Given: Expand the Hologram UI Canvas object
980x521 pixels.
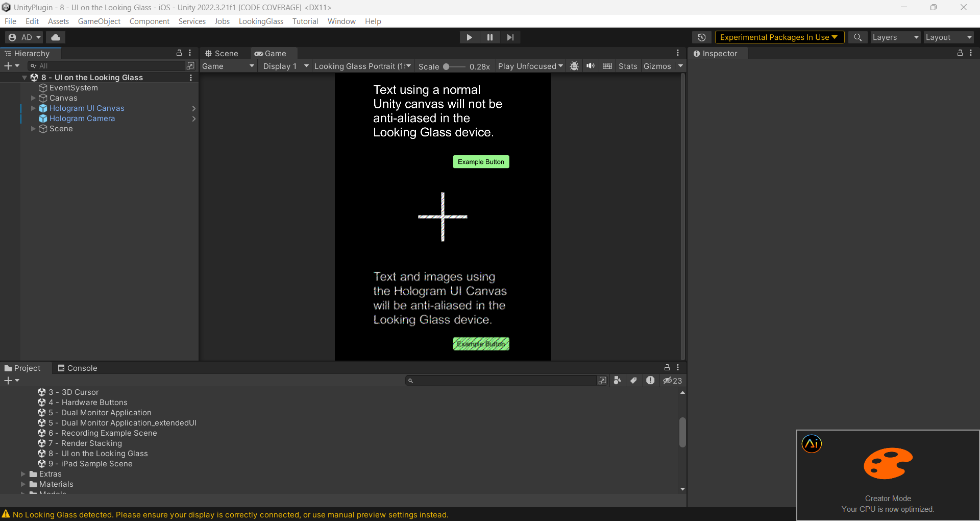Looking at the screenshot, I should (x=33, y=108).
